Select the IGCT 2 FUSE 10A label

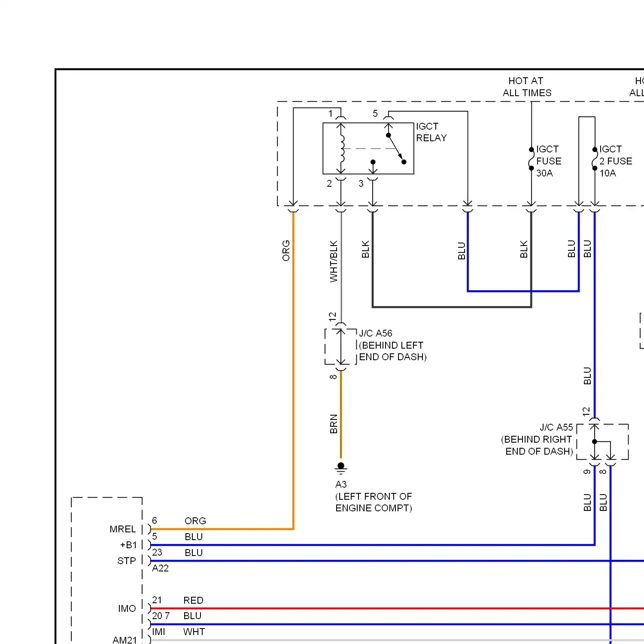pos(616,161)
